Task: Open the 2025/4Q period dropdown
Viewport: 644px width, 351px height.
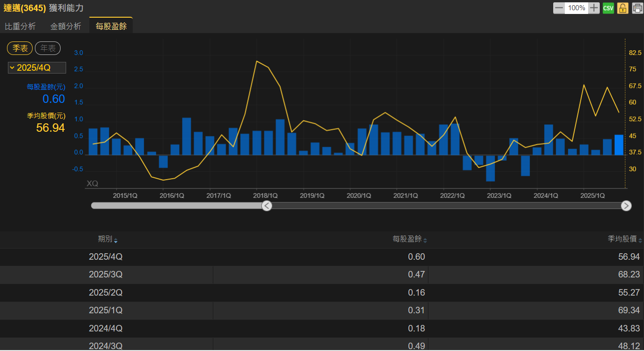Action: pos(37,68)
